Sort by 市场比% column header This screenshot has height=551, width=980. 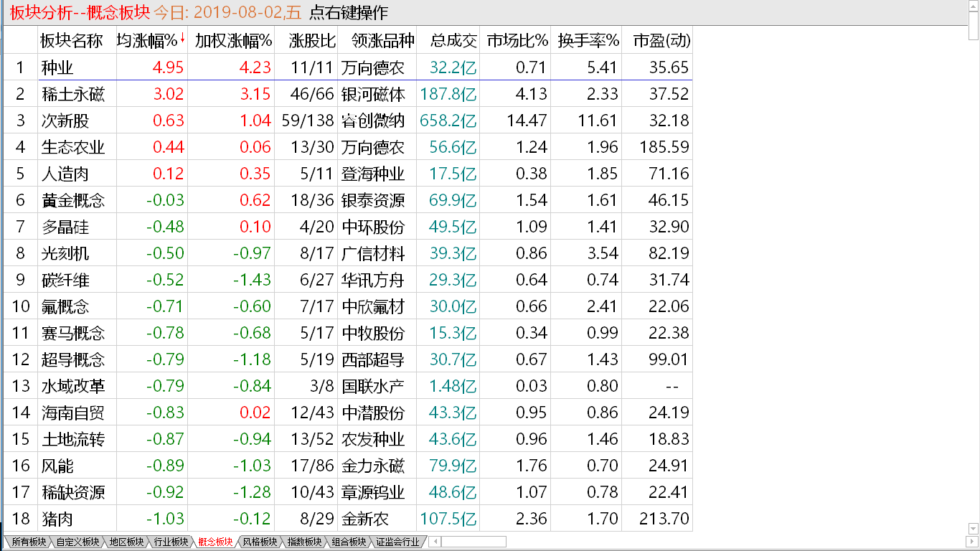point(517,41)
